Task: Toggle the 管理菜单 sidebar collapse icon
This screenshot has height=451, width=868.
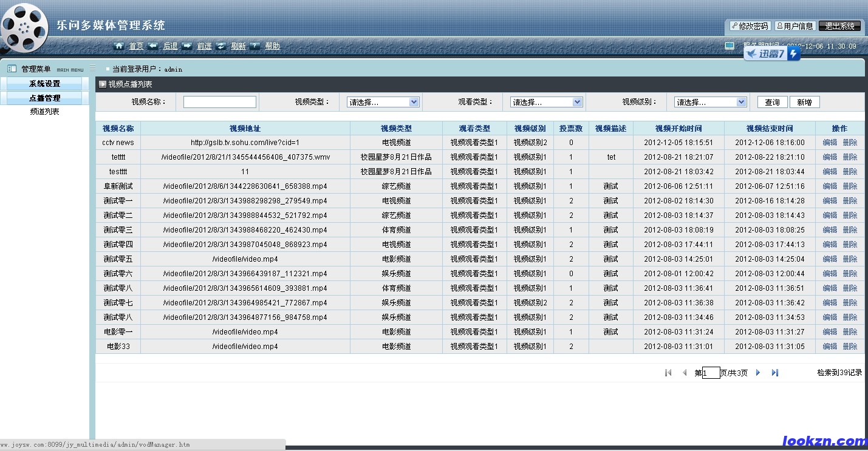Action: [x=92, y=68]
